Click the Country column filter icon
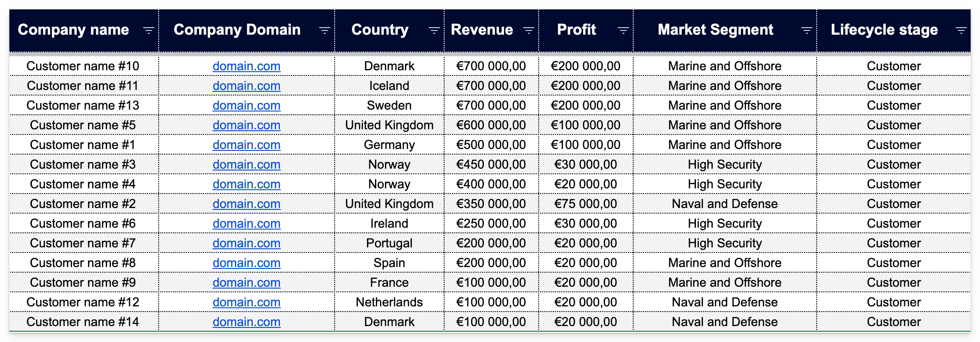Viewport: 980px width, 342px height. click(434, 30)
